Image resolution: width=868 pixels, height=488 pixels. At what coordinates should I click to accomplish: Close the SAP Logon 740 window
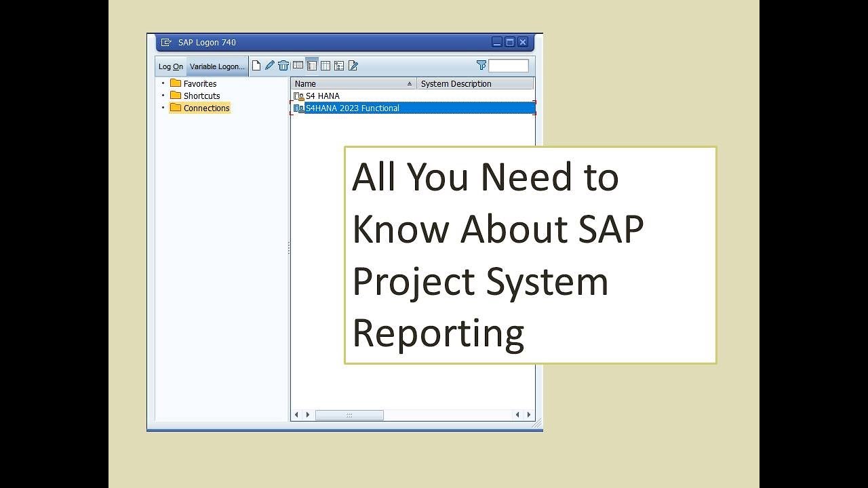pyautogui.click(x=523, y=42)
